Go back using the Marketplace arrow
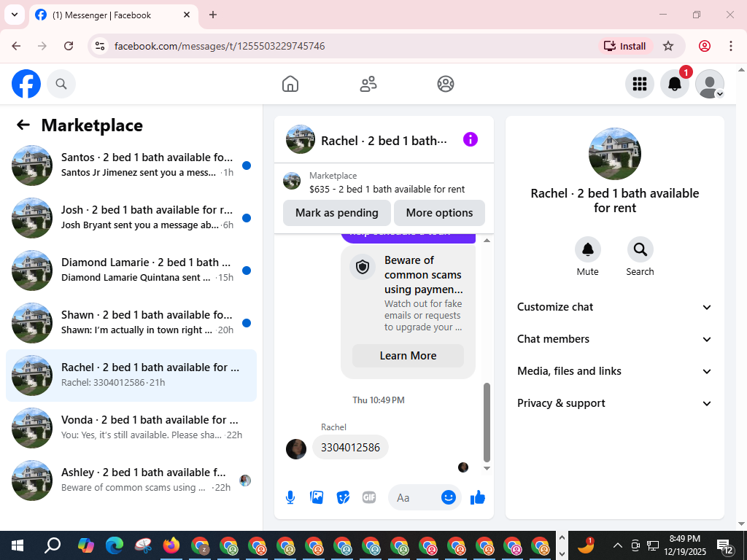Screen dimensions: 747x560 (x=23, y=125)
